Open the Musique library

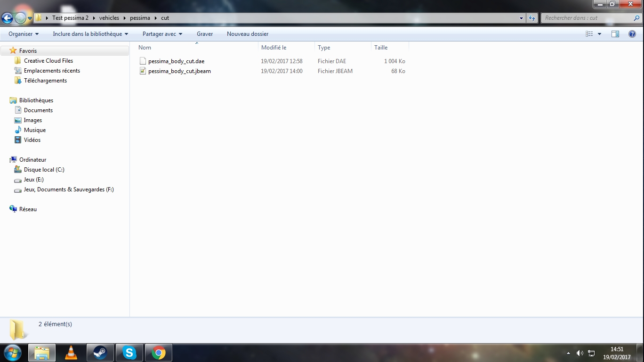click(x=35, y=130)
